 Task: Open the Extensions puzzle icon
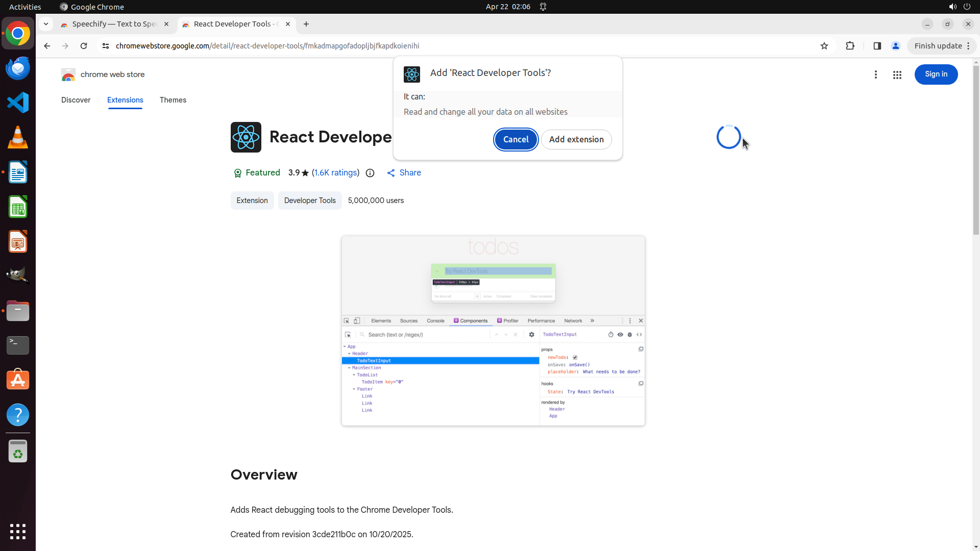(850, 46)
